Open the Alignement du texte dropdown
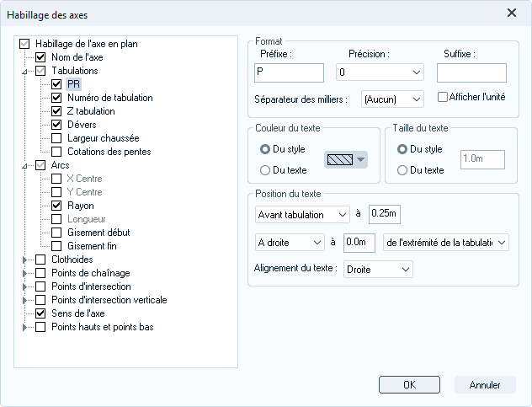This screenshot has height=407, width=532. [378, 270]
